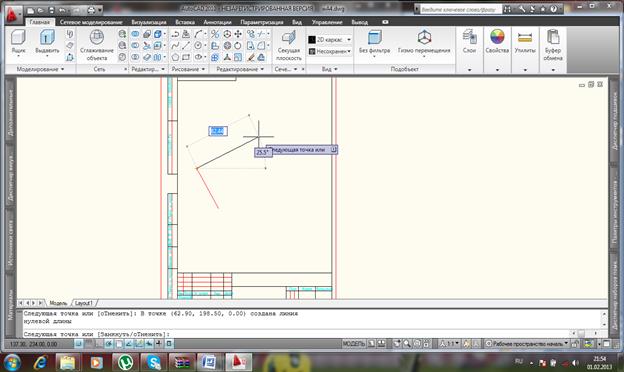624x372 pixels.
Task: Open Section Plane (Секущая плоскость) tool
Action: 289,45
